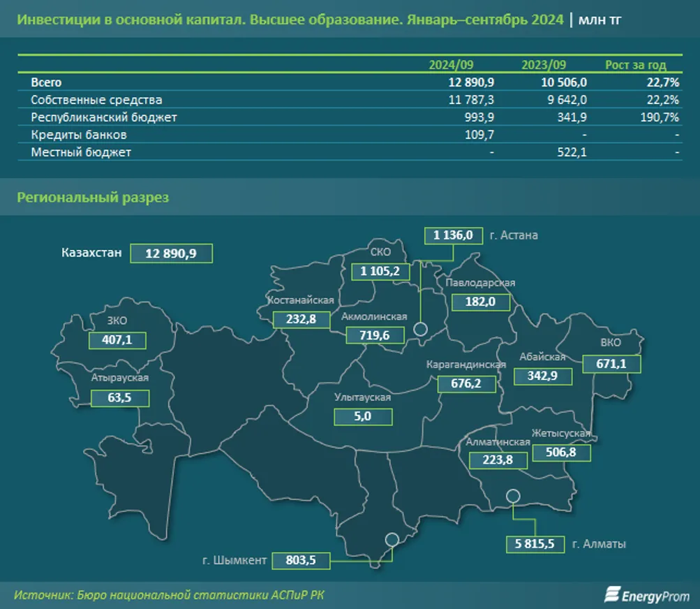Click the Кредиты банков row label
Screen dimensions: 700x609
(x=79, y=134)
